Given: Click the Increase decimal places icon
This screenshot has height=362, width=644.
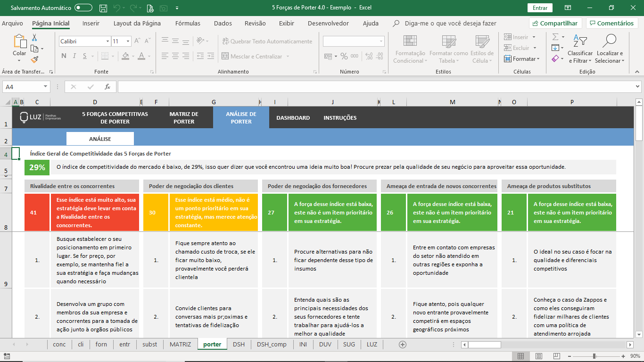Looking at the screenshot, I should click(x=368, y=56).
